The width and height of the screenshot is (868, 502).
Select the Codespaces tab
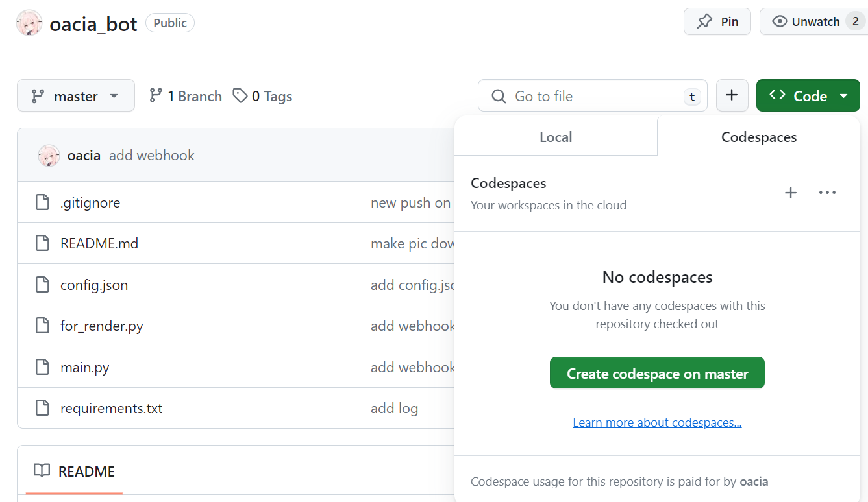click(758, 137)
